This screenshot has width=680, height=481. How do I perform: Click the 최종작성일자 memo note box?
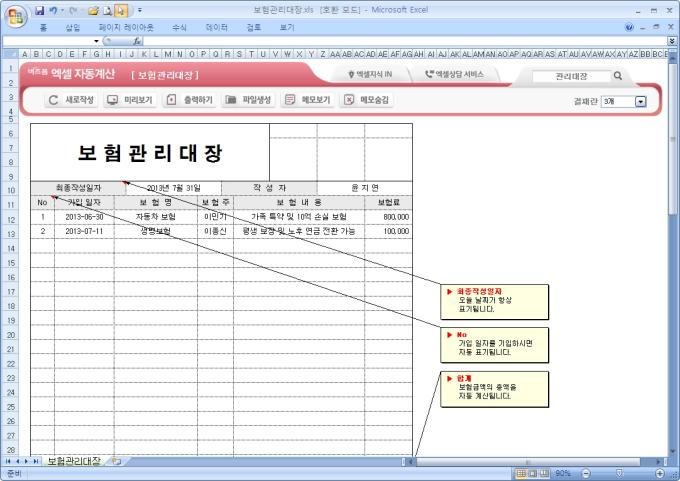click(x=494, y=302)
